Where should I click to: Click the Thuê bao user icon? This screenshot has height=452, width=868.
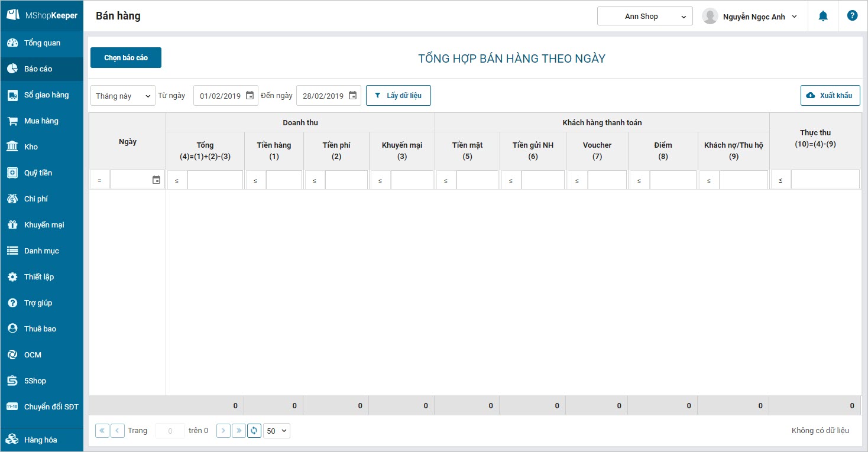[x=12, y=329]
